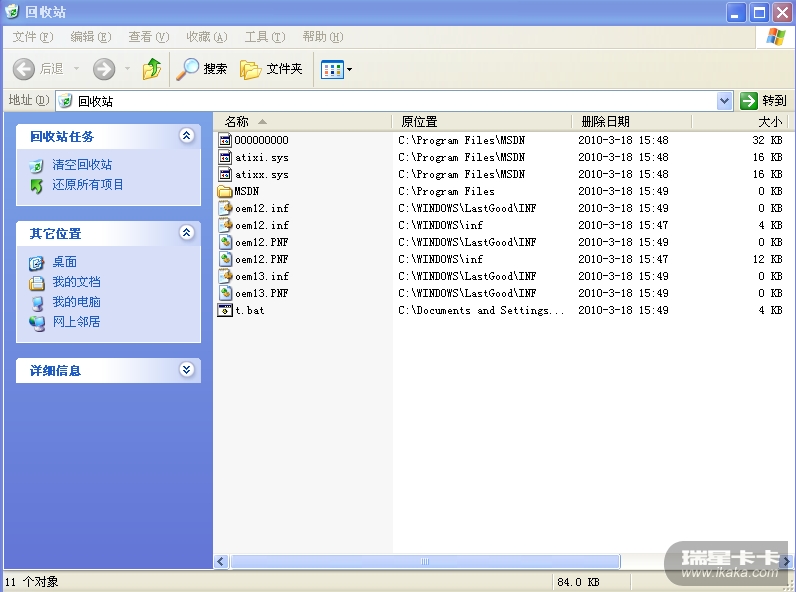Image resolution: width=796 pixels, height=592 pixels.
Task: Select the 000000000 file icon
Action: tap(225, 140)
